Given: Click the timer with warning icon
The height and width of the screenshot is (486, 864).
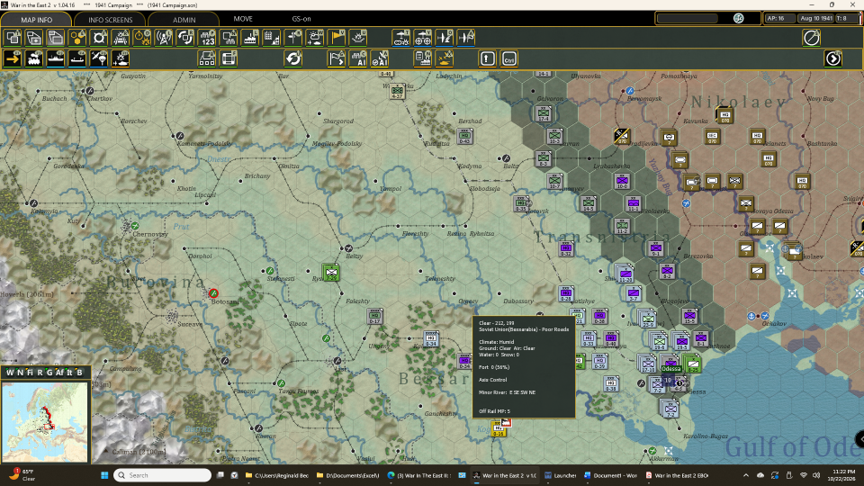Looking at the screenshot, I should coord(142,37).
